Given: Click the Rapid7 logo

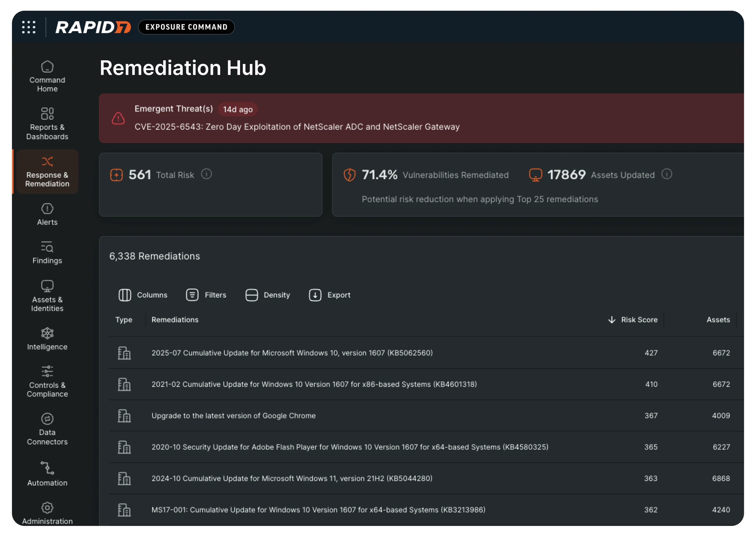Looking at the screenshot, I should (93, 27).
